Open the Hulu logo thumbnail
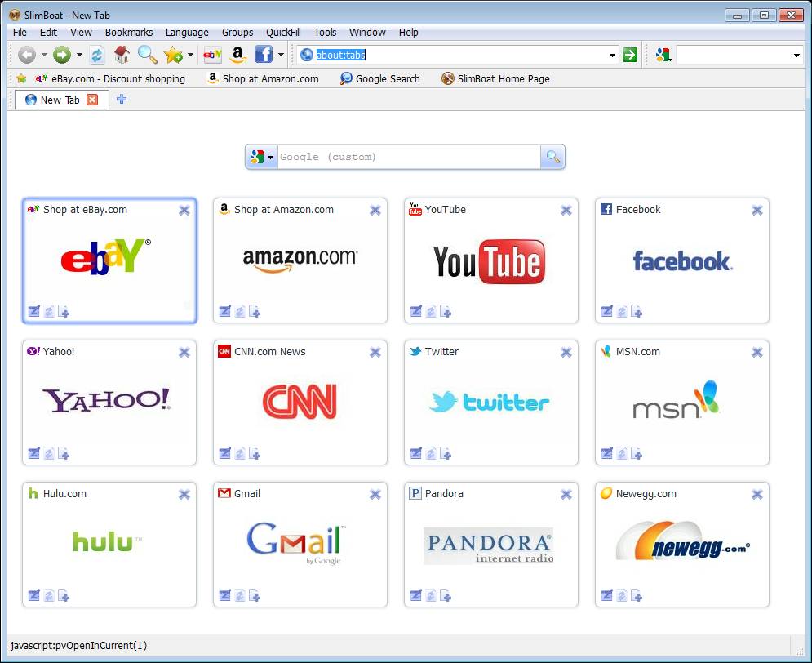812x663 pixels. (x=107, y=542)
